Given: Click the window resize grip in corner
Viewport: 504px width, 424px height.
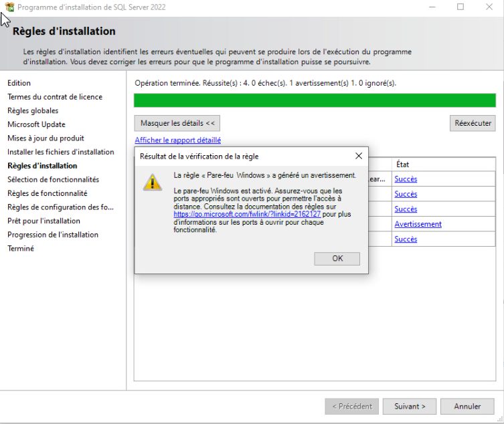Looking at the screenshot, I should click(500, 419).
